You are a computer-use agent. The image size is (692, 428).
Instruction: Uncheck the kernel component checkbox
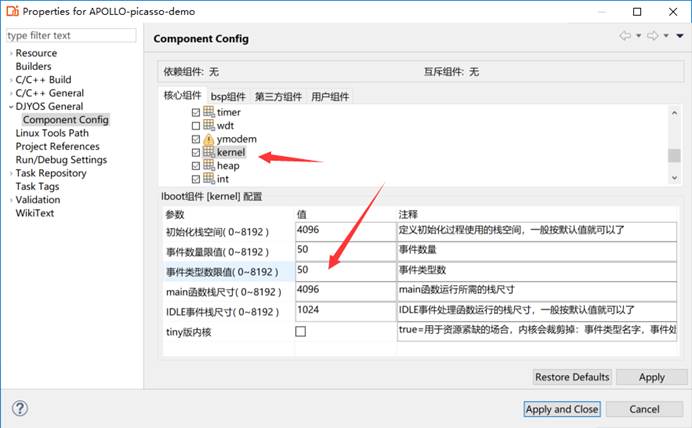point(196,152)
